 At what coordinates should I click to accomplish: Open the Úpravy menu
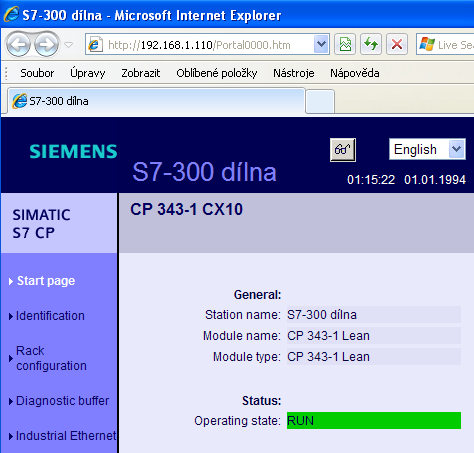tap(88, 73)
